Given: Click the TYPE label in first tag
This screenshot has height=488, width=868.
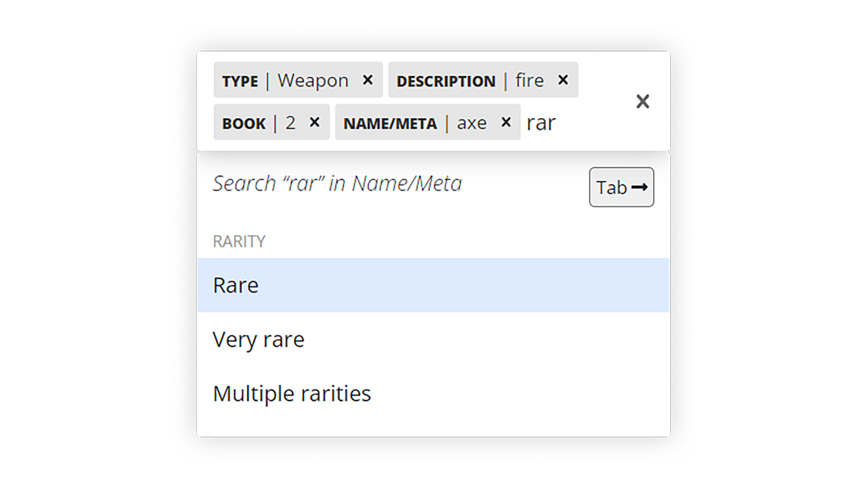Looking at the screenshot, I should [x=240, y=81].
